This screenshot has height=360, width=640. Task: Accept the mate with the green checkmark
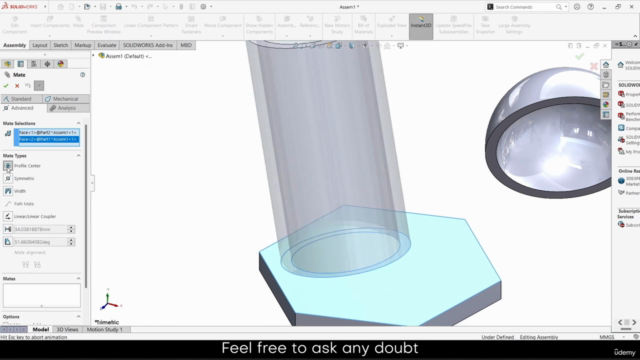click(6, 86)
